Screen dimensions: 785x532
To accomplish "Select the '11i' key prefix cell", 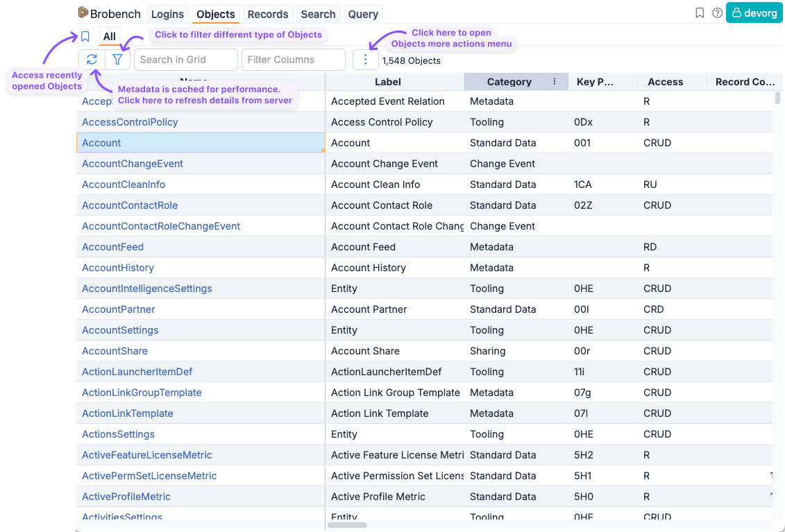I will point(603,372).
